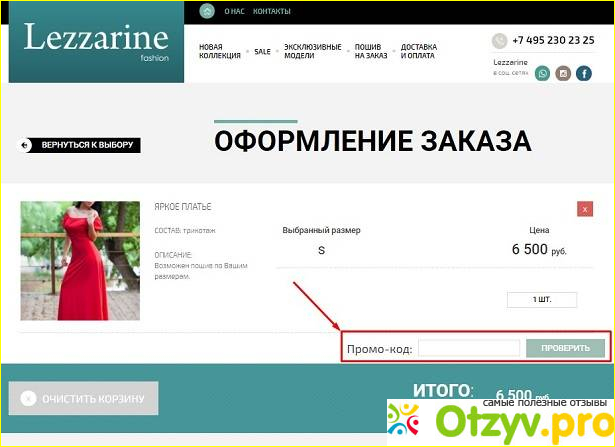Viewport: 615px width, 447px height.
Task: Open the SALE section
Action: coord(262,51)
